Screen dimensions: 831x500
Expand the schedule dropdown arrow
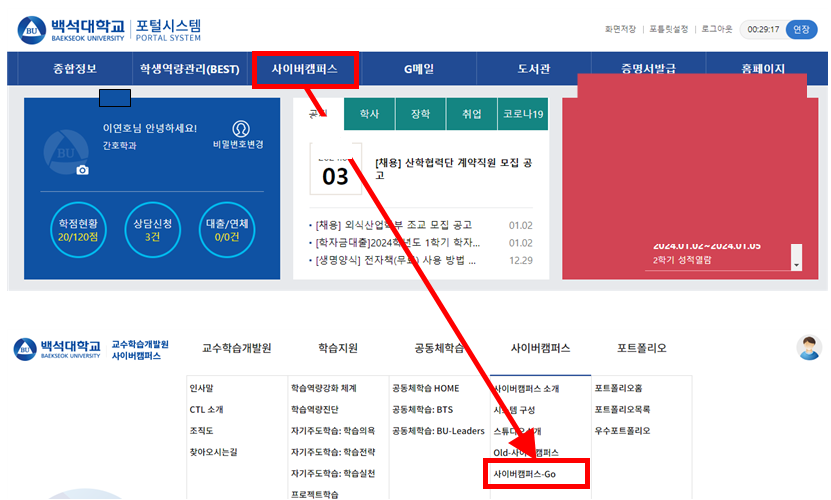(x=796, y=264)
